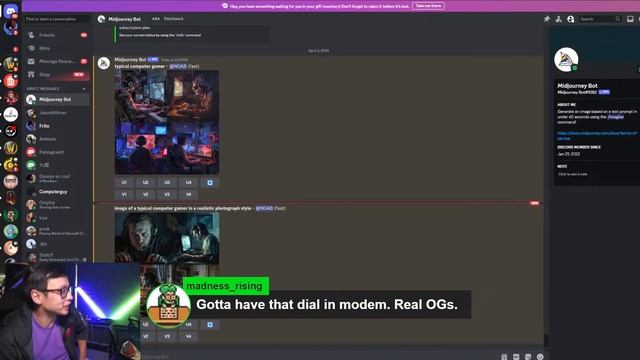Click message author name Midjourney Bot
The width and height of the screenshot is (640, 360).
(130, 60)
